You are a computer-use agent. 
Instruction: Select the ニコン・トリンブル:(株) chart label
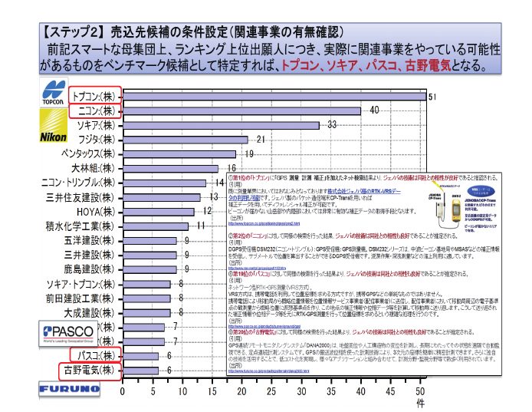click(78, 183)
